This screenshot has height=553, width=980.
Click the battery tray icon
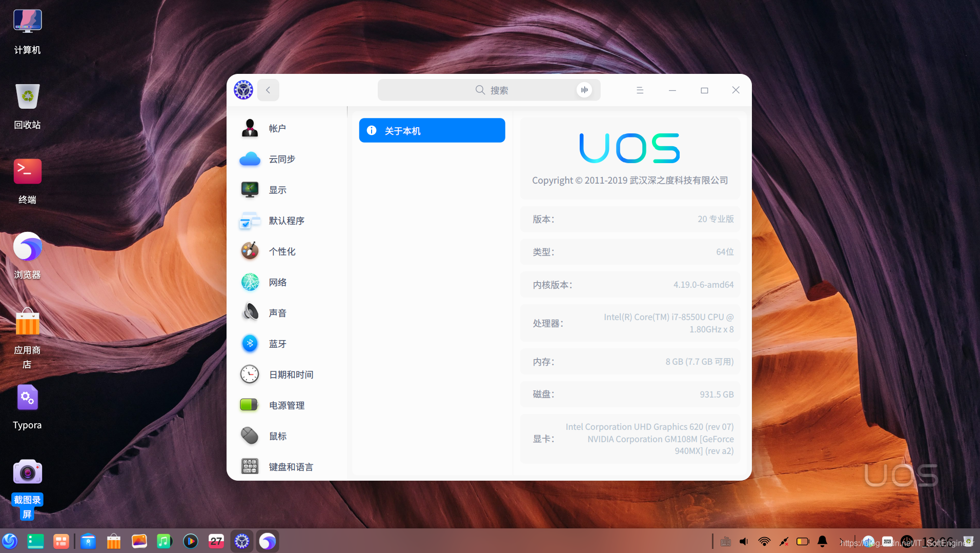tap(803, 541)
